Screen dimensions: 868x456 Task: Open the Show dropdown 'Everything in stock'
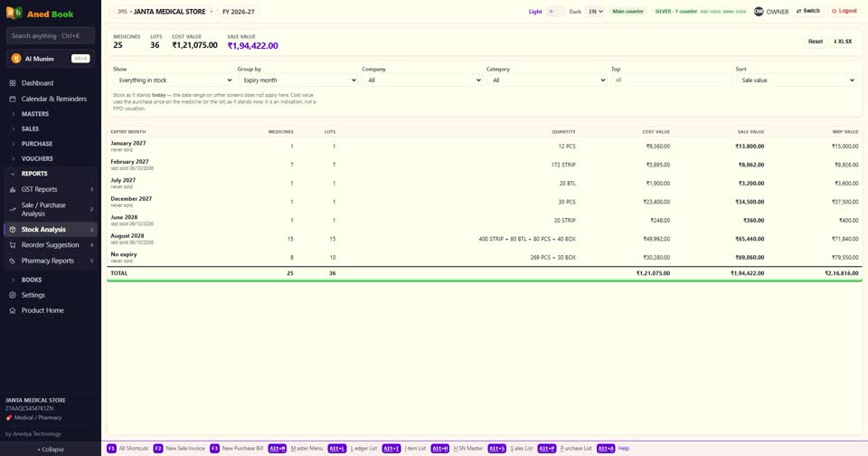pyautogui.click(x=174, y=81)
